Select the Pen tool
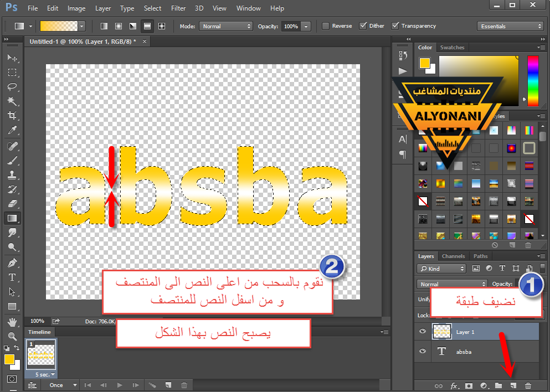This screenshot has height=392, width=550. [x=12, y=263]
